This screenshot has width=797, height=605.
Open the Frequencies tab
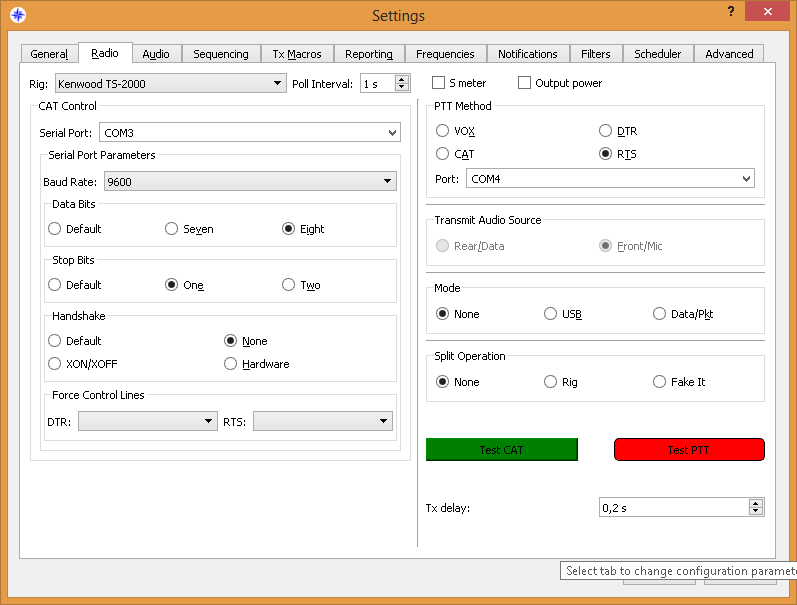tap(446, 54)
